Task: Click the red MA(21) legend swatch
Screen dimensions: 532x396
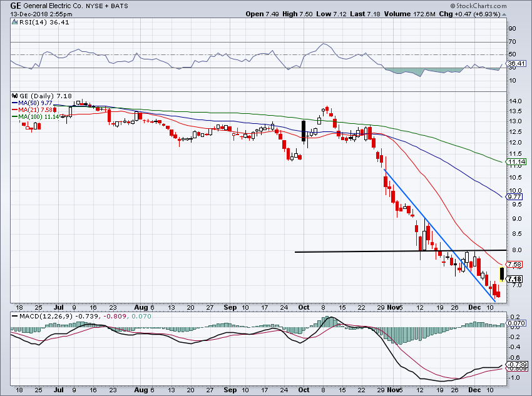Action: 15,110
